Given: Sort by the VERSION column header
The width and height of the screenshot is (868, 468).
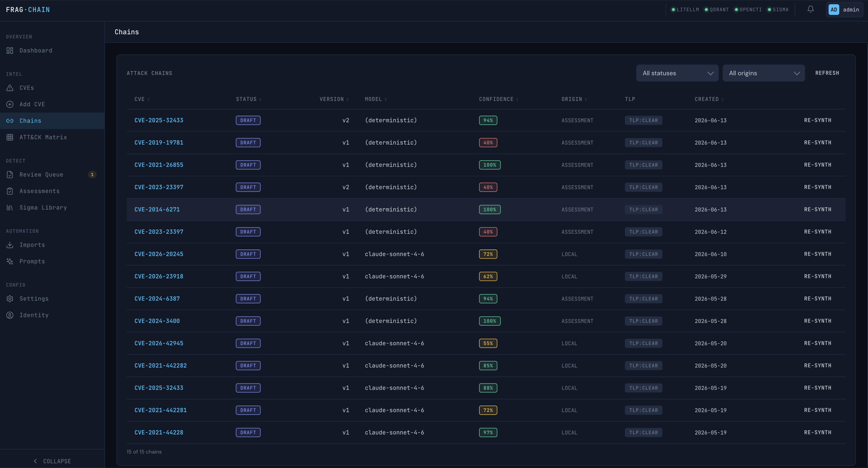Looking at the screenshot, I should click(334, 99).
